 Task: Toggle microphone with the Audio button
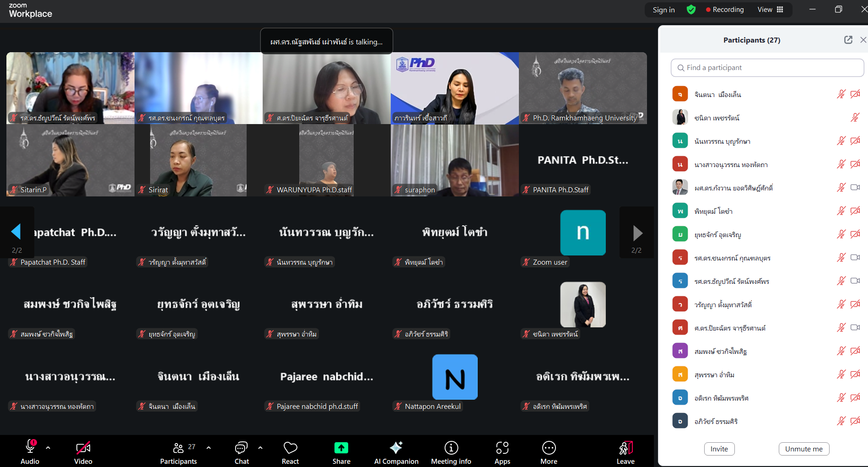pyautogui.click(x=30, y=448)
